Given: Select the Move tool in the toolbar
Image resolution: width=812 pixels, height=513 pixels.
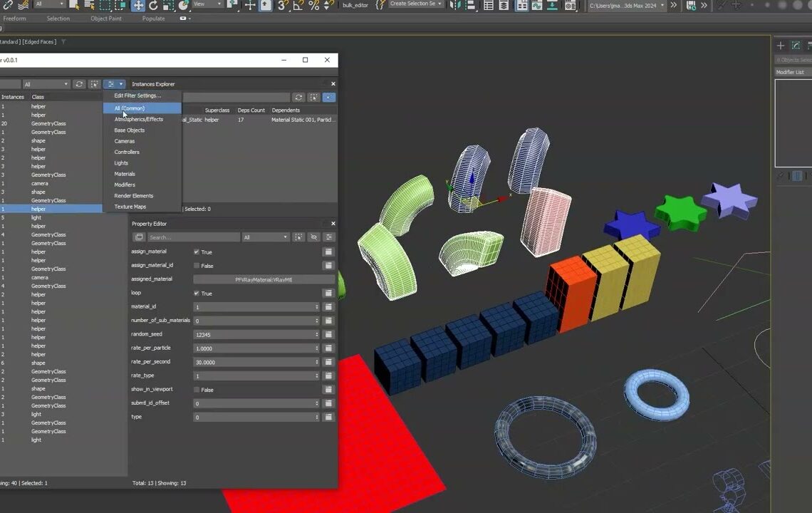Looking at the screenshot, I should pos(137,5).
